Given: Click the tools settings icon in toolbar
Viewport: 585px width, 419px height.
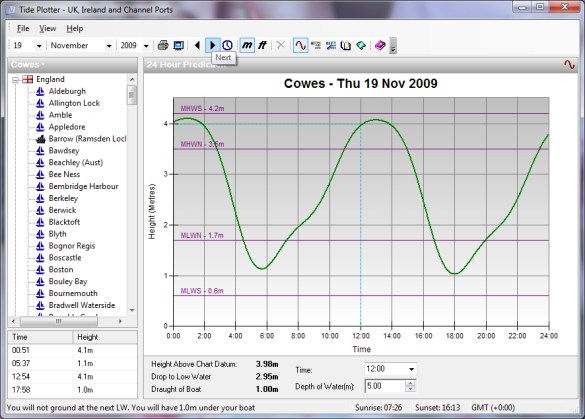Looking at the screenshot, I should [331, 46].
